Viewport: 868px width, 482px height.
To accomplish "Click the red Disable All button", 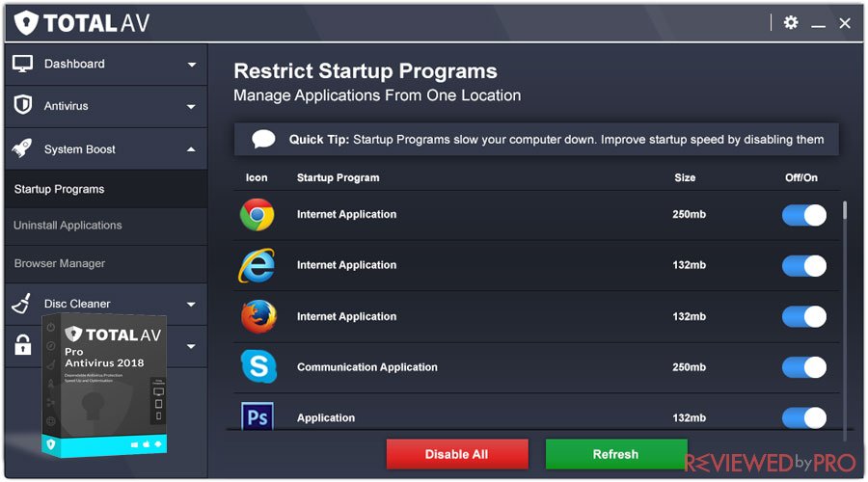I will coord(457,454).
